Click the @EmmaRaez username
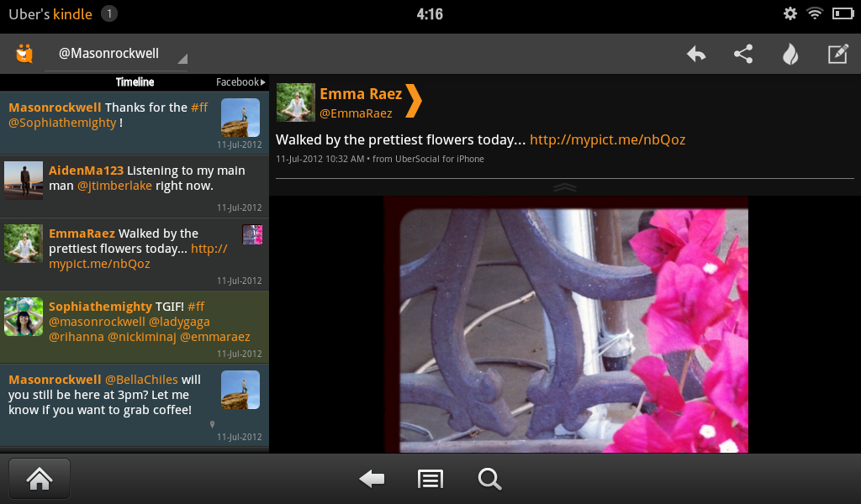861x504 pixels. point(357,113)
